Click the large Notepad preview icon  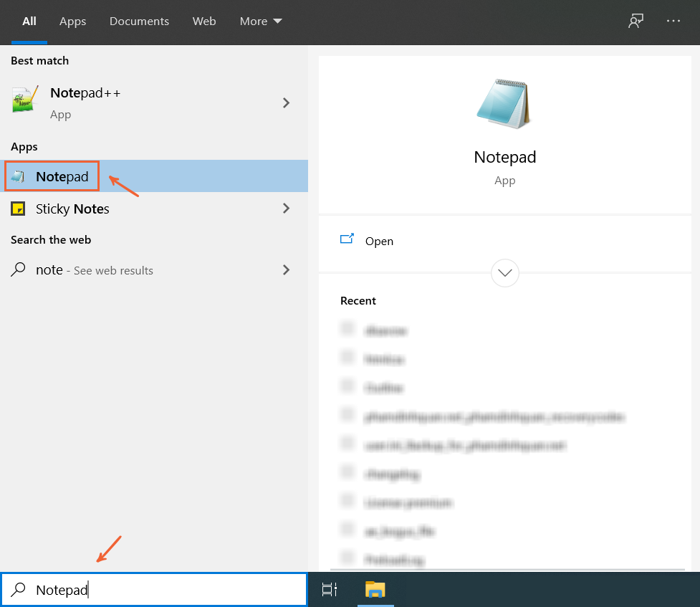pos(504,104)
